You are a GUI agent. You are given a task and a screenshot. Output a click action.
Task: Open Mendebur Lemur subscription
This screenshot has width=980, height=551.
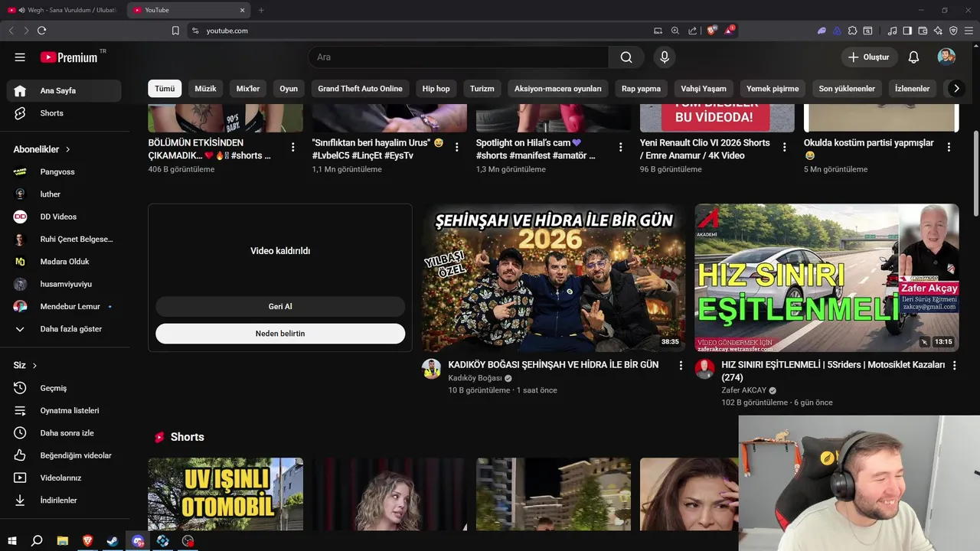[x=64, y=306]
